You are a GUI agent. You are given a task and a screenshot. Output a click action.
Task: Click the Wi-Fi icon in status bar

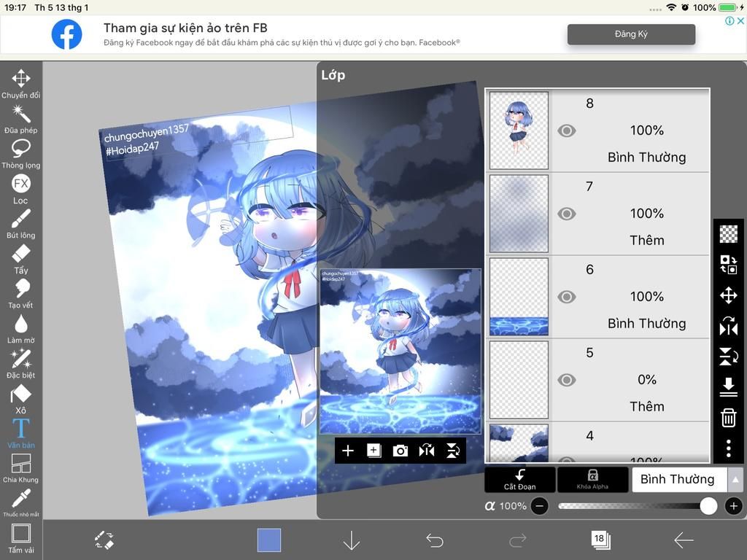(x=671, y=7)
